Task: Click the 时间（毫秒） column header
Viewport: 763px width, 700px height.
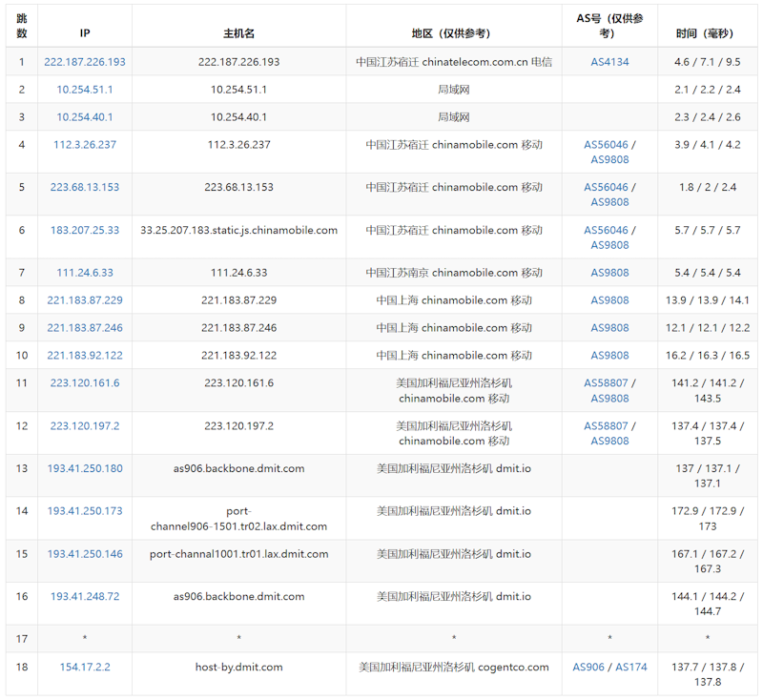Action: click(707, 33)
